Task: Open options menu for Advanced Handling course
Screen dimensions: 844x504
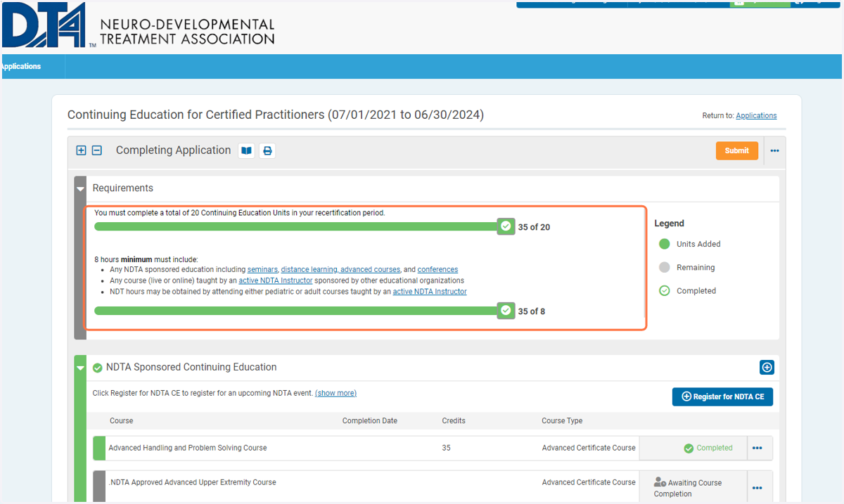Action: coord(757,448)
